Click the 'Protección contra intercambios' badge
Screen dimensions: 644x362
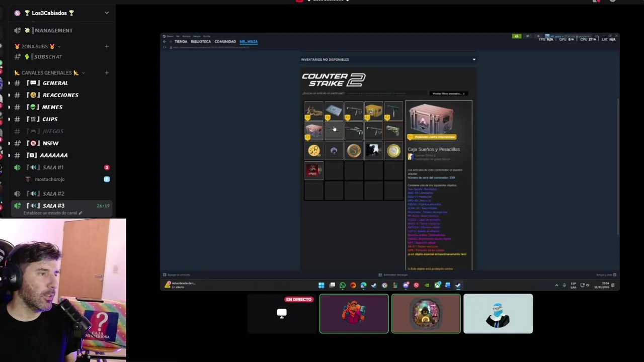(x=432, y=137)
